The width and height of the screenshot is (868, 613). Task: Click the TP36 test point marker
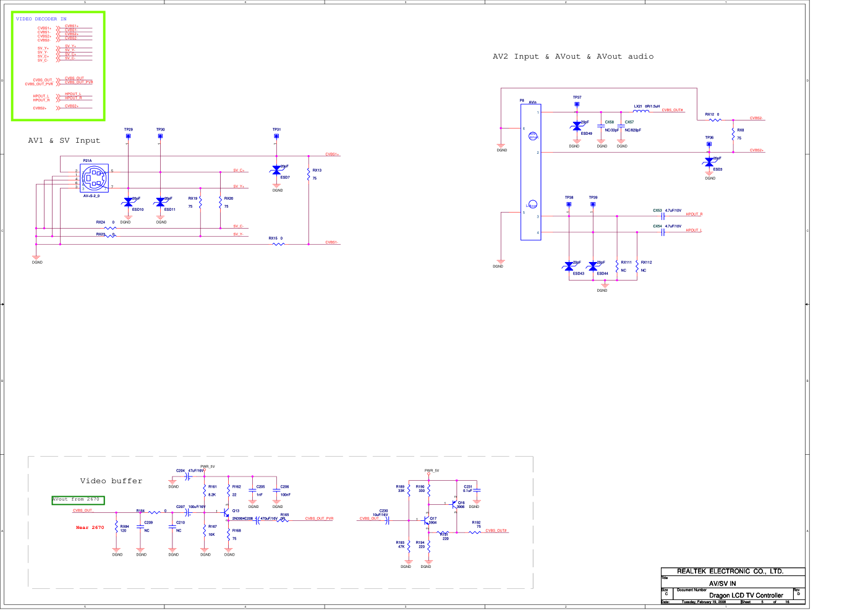(709, 144)
